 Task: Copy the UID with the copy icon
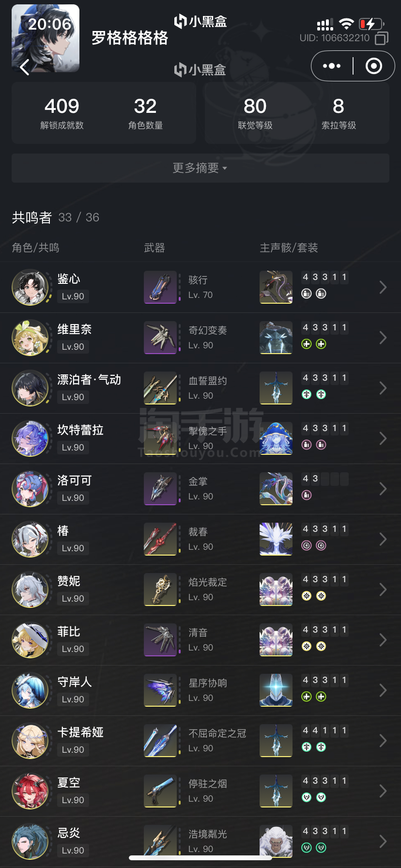pyautogui.click(x=382, y=38)
